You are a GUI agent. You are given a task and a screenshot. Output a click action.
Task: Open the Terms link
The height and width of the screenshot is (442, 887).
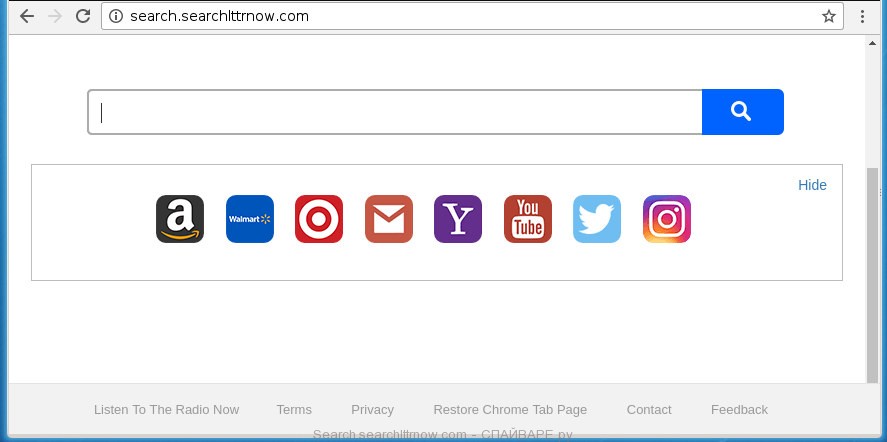pos(294,409)
